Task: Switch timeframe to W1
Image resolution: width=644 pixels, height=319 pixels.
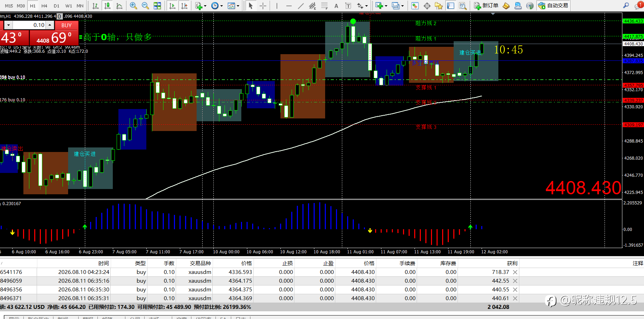Action: point(69,6)
